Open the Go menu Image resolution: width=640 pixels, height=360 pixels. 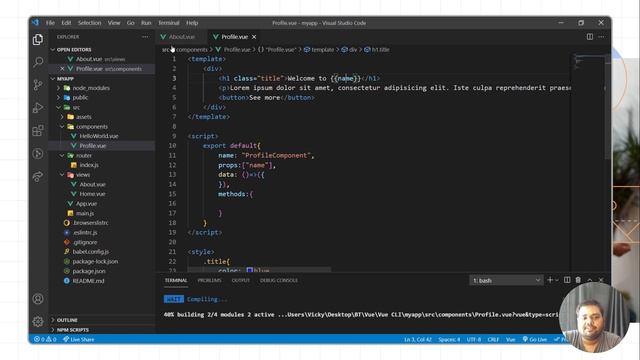pyautogui.click(x=131, y=23)
